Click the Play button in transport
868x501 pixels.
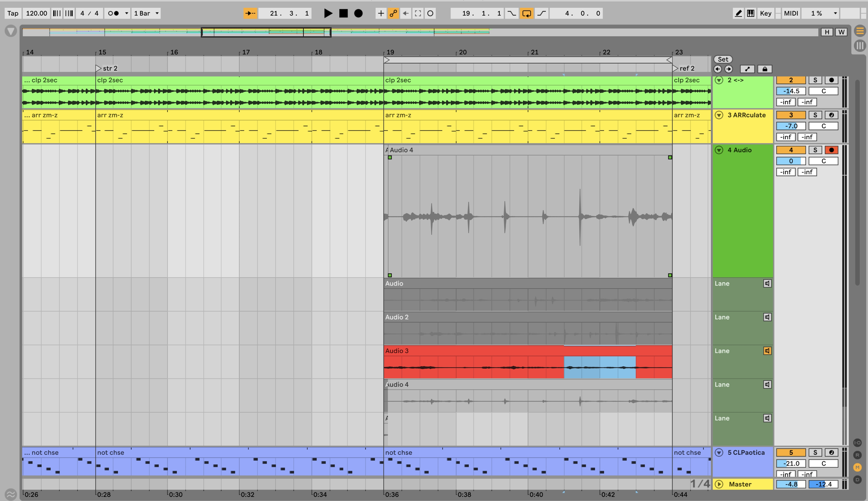coord(328,13)
